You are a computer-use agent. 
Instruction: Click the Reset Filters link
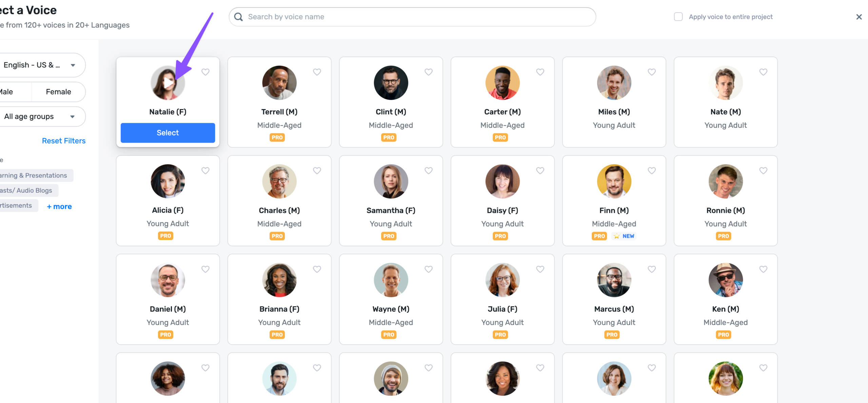click(x=64, y=141)
